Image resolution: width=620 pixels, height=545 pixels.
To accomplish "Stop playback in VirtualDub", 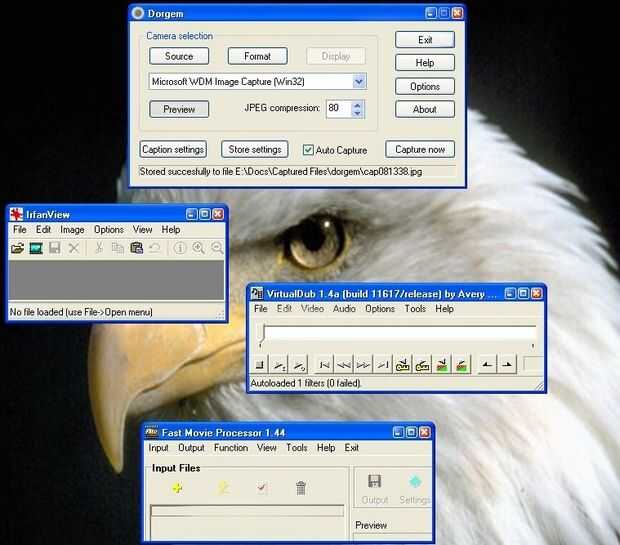I will 259,365.
